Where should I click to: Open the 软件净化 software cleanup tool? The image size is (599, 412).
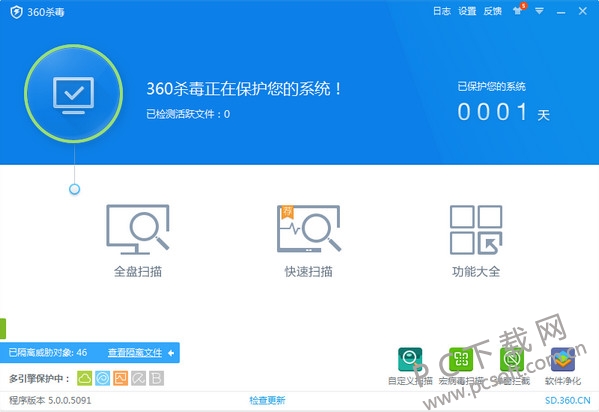563,366
